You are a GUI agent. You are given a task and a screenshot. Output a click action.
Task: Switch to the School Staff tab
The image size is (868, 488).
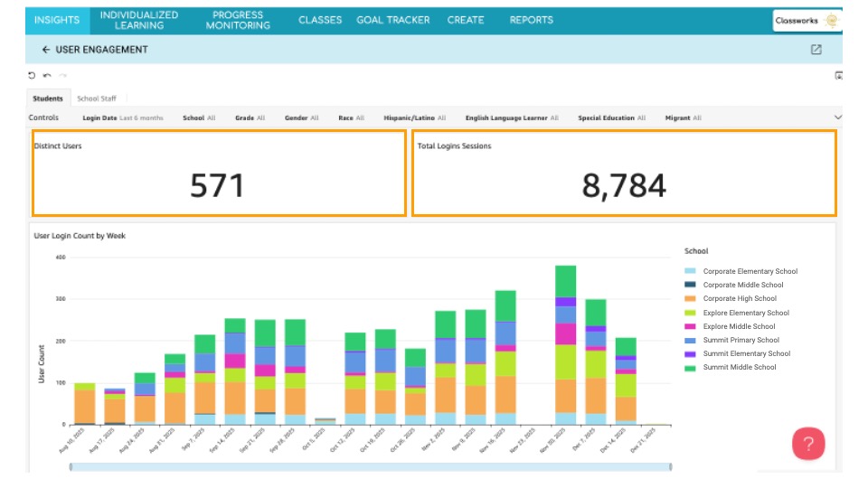[97, 99]
